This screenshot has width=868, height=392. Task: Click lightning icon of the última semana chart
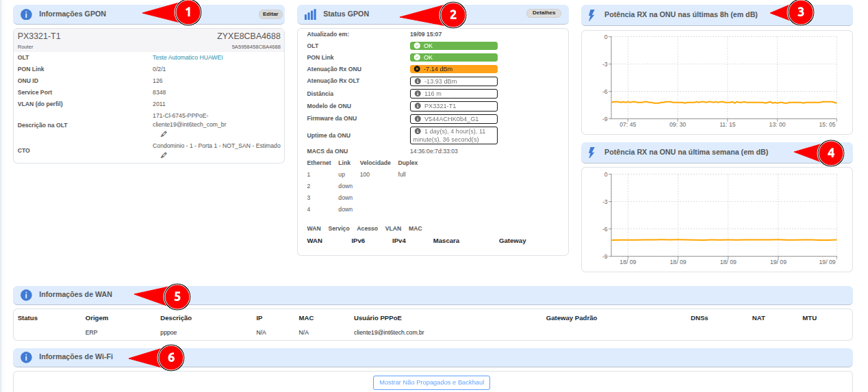(x=592, y=153)
